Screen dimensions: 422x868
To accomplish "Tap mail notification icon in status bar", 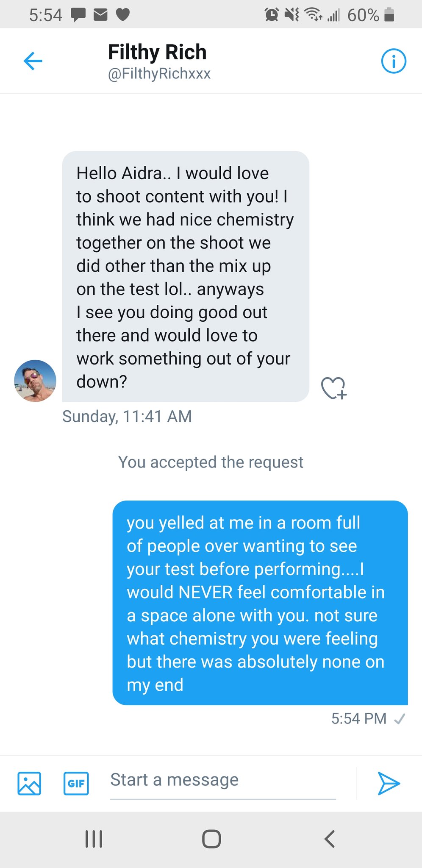I will 100,15.
